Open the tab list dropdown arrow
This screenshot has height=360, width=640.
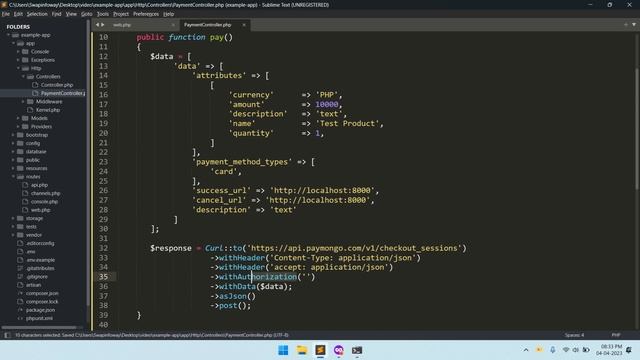click(x=634, y=24)
